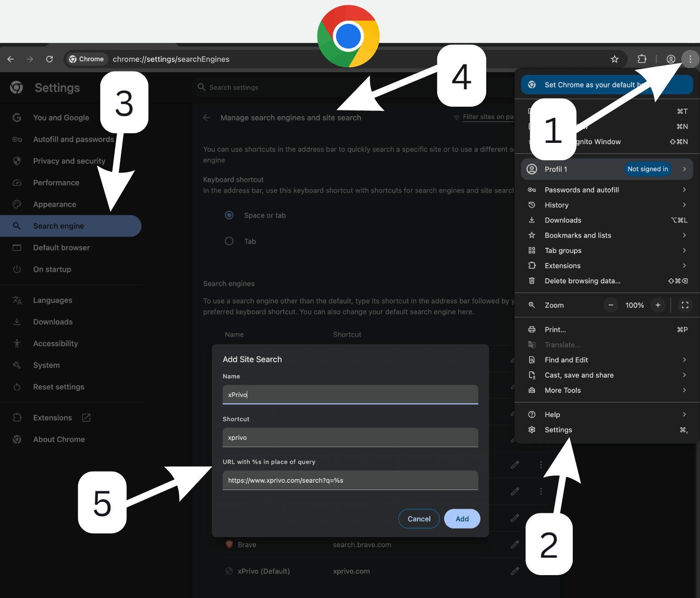The height and width of the screenshot is (598, 700).
Task: Choose Print from the Chrome menu
Action: [x=607, y=330]
